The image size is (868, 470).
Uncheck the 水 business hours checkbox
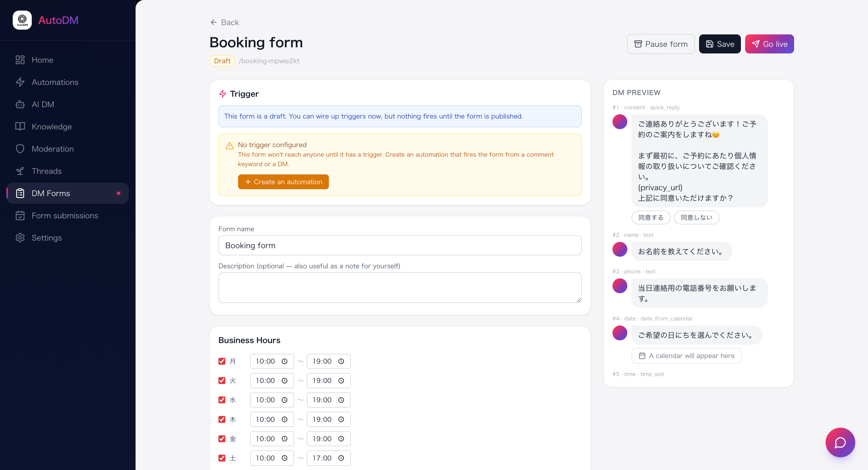pyautogui.click(x=222, y=400)
